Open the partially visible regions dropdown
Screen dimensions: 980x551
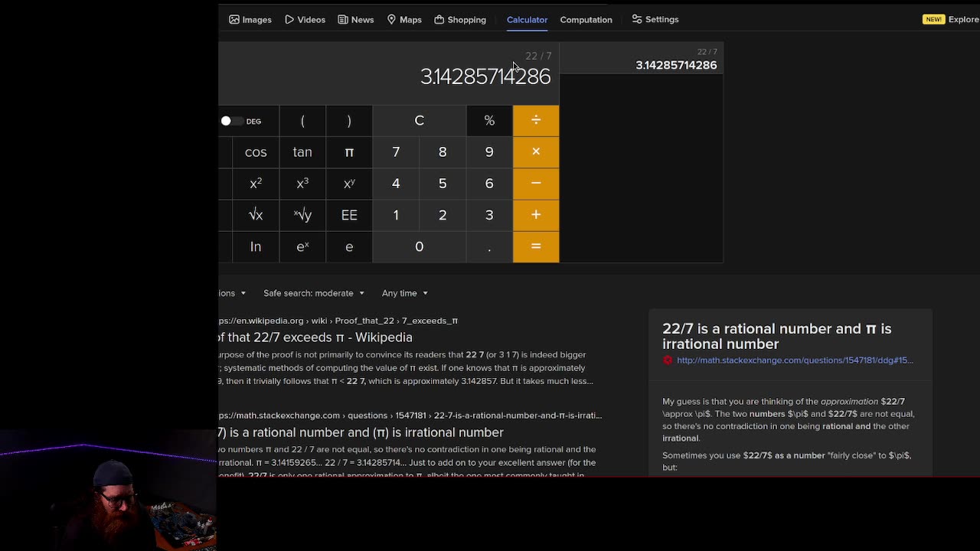(232, 293)
